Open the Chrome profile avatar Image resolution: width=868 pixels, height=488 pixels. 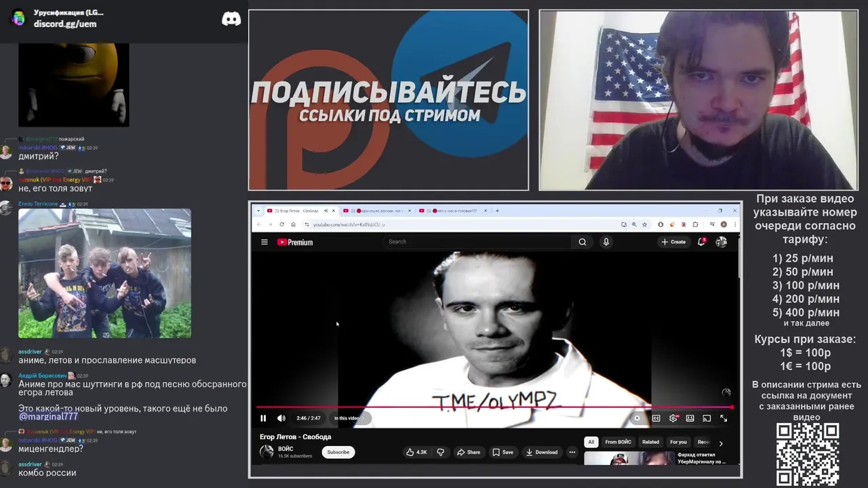coord(724,224)
